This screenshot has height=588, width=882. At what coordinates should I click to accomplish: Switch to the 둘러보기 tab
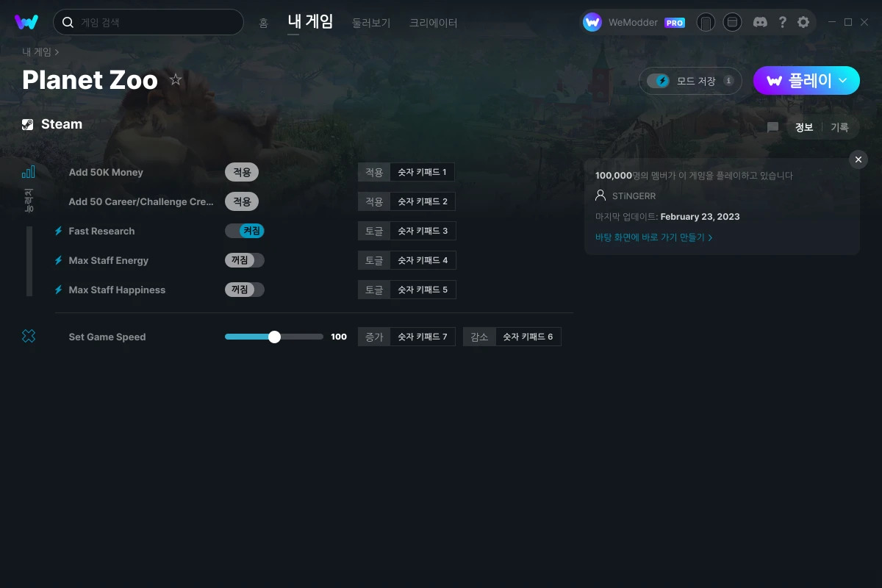tap(371, 23)
